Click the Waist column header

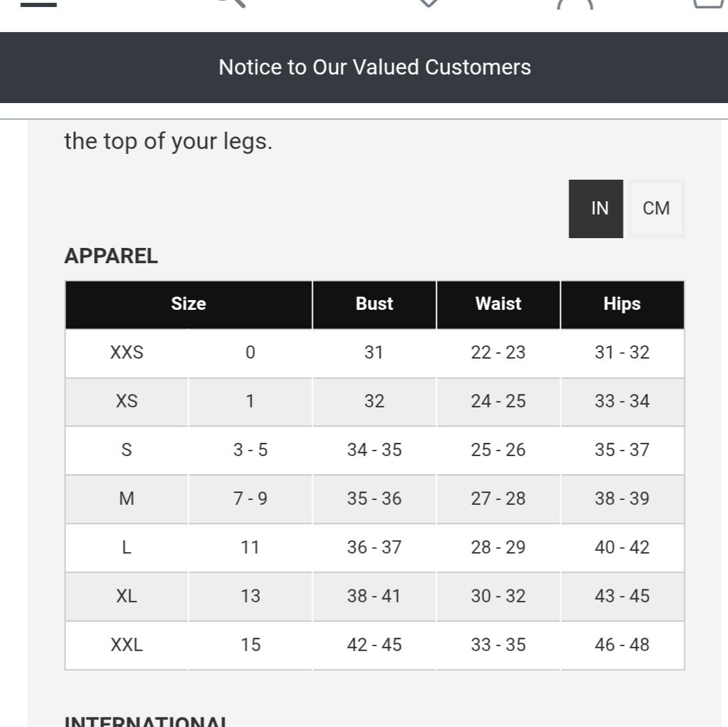498,304
